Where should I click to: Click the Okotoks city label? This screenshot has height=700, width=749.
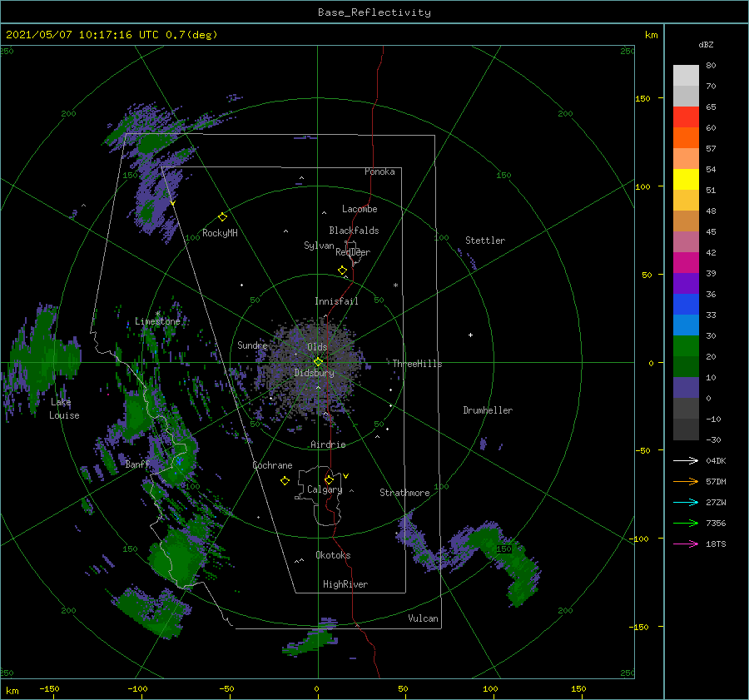click(333, 554)
